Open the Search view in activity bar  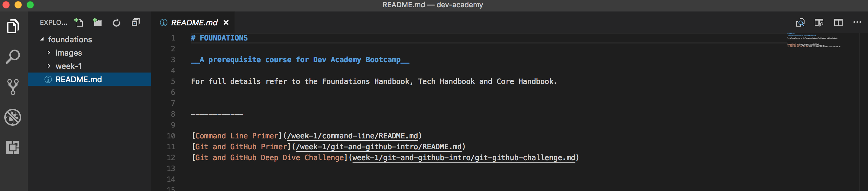13,57
